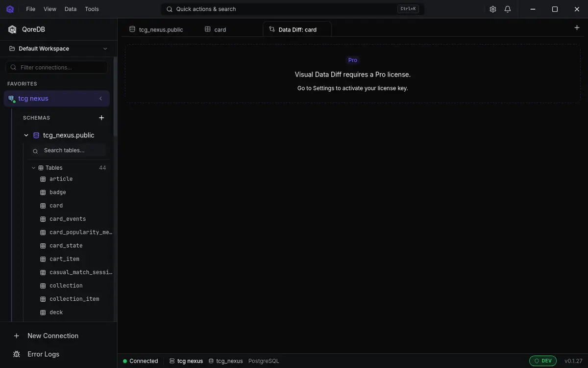
Task: Click the v0.1.27 version label
Action: pos(573,361)
